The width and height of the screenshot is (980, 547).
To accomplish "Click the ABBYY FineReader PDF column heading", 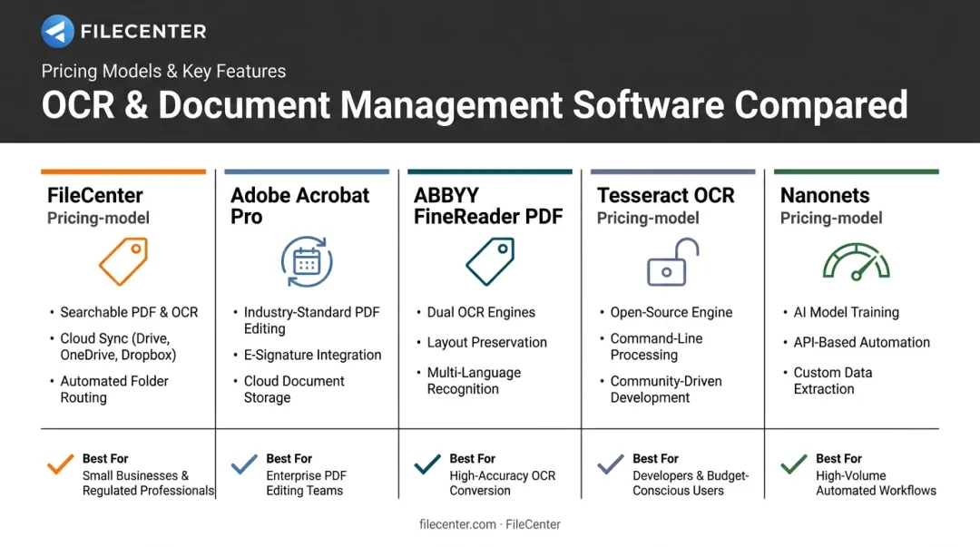I will [488, 206].
